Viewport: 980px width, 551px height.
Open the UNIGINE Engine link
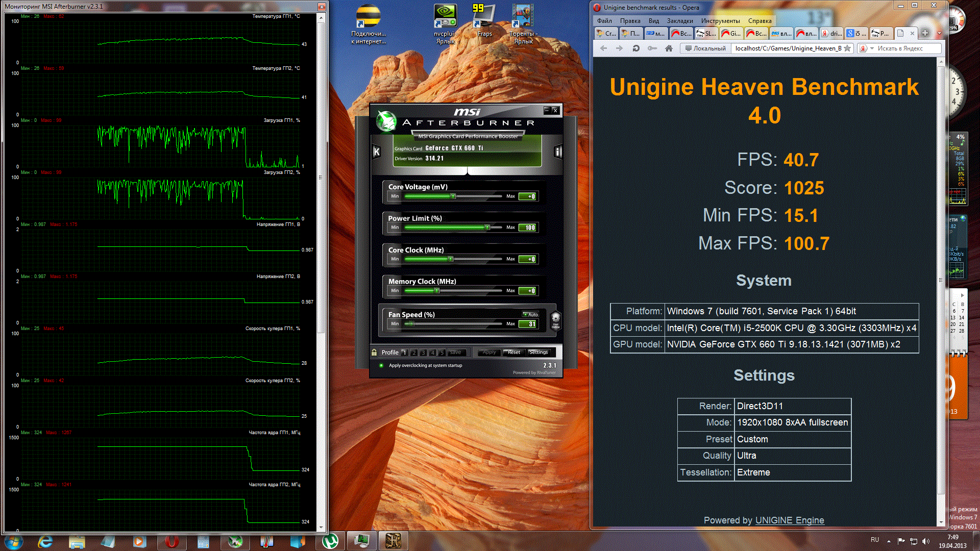click(x=789, y=520)
